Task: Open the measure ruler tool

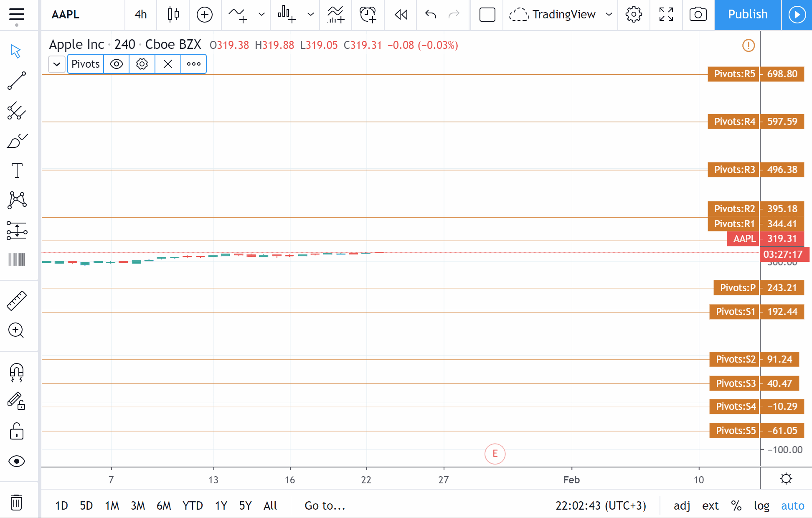Action: [17, 301]
